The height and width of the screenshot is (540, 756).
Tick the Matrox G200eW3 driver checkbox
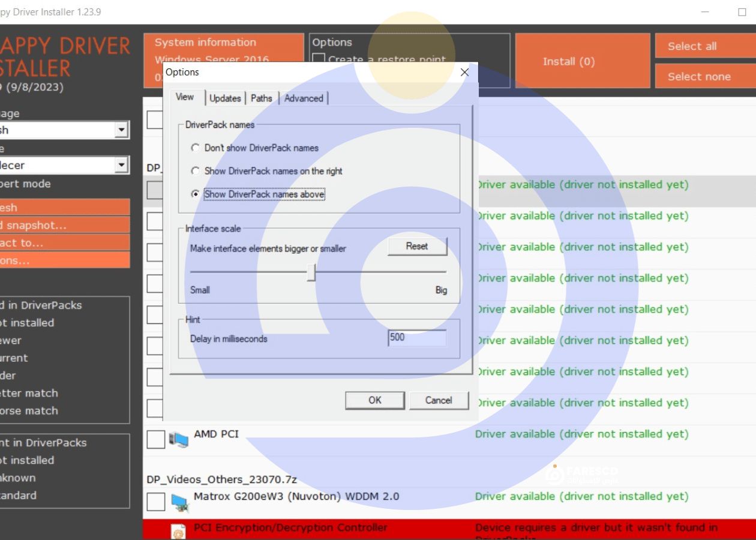click(x=156, y=502)
